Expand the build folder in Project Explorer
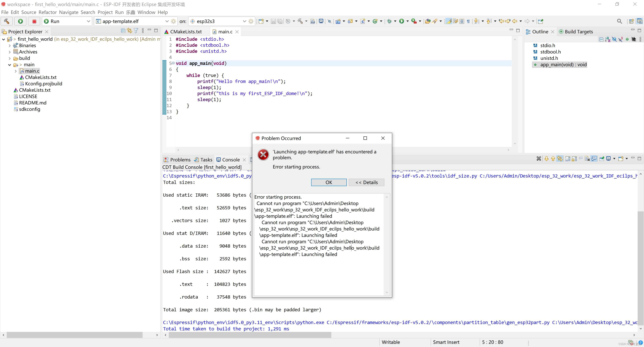The image size is (644, 347). tap(10, 58)
